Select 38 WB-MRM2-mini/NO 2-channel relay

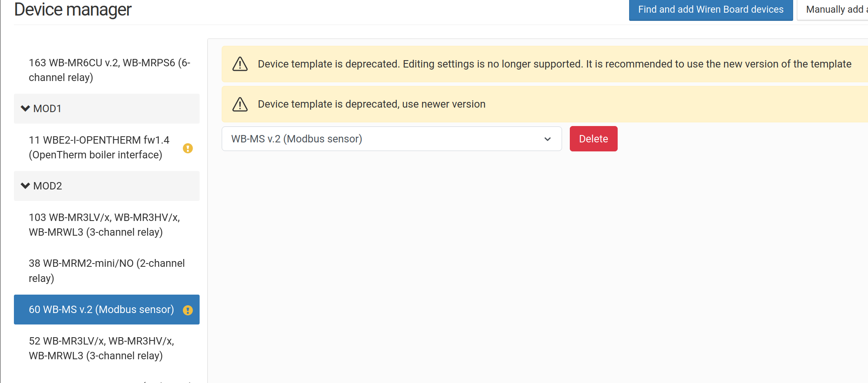point(106,270)
